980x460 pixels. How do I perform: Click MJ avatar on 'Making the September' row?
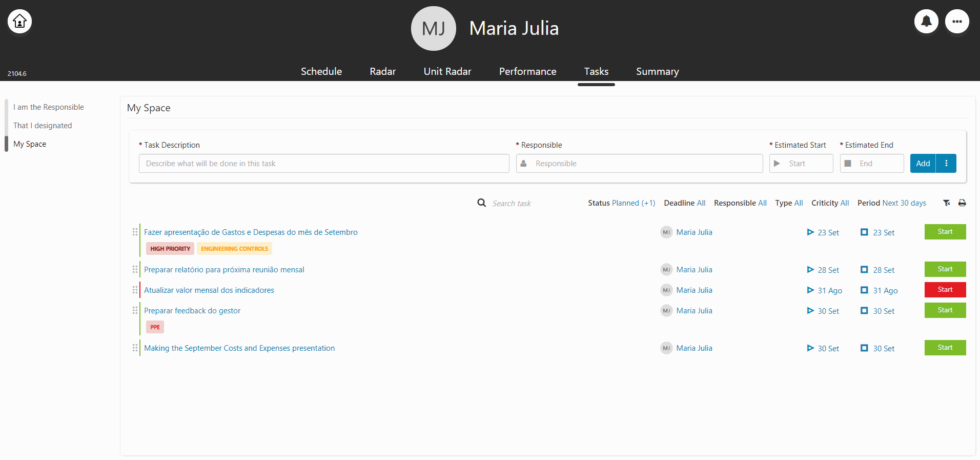pyautogui.click(x=666, y=348)
